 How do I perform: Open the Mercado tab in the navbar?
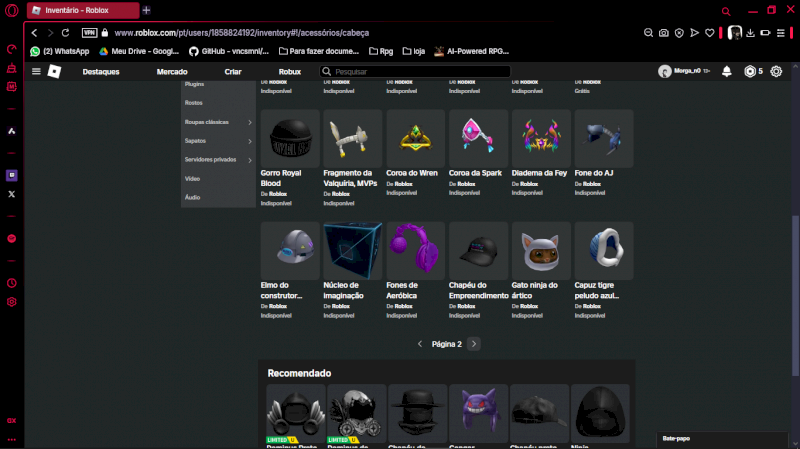pos(172,72)
